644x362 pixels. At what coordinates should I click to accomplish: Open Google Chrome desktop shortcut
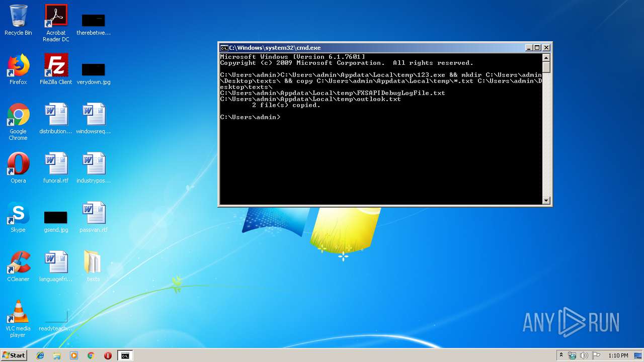[x=18, y=122]
